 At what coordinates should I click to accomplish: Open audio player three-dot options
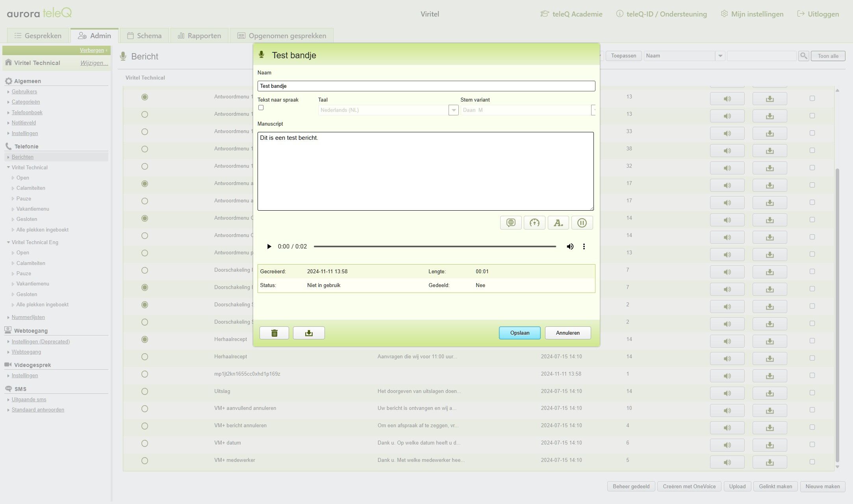pos(584,246)
